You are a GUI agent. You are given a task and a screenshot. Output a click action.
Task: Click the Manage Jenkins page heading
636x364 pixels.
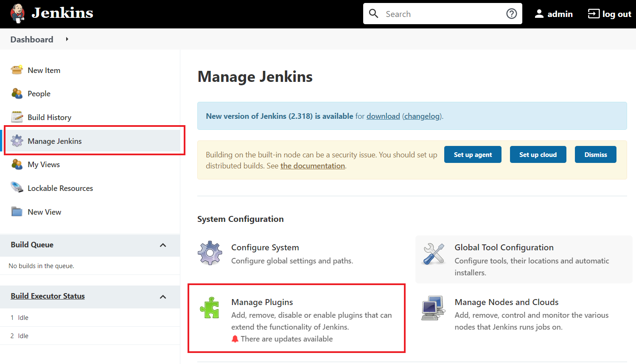click(255, 77)
